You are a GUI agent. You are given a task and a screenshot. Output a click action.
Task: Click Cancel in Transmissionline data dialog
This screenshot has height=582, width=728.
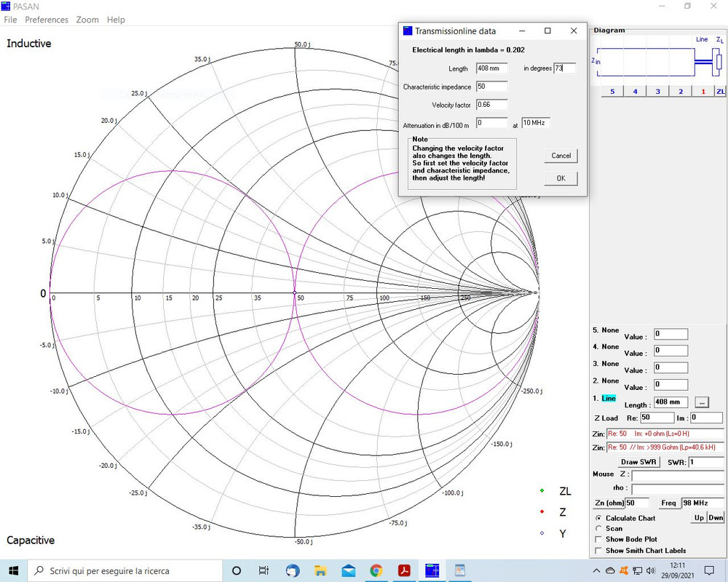[561, 156]
